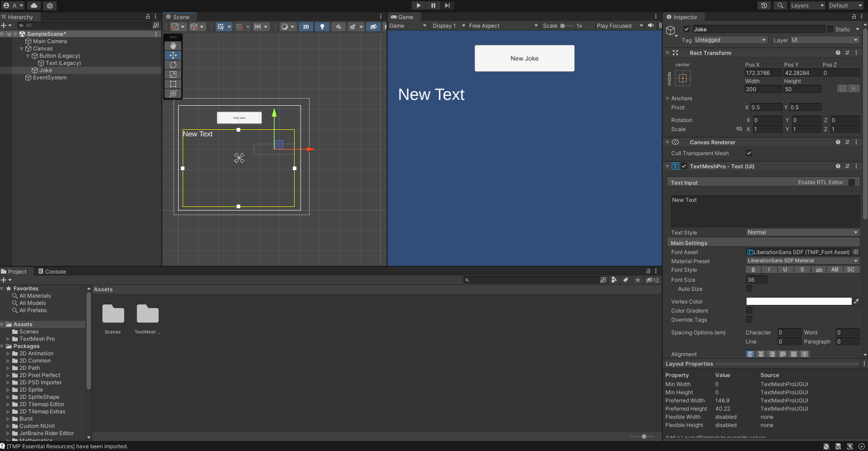868x451 pixels.
Task: Enable the Color Gradient checkbox
Action: click(x=749, y=311)
